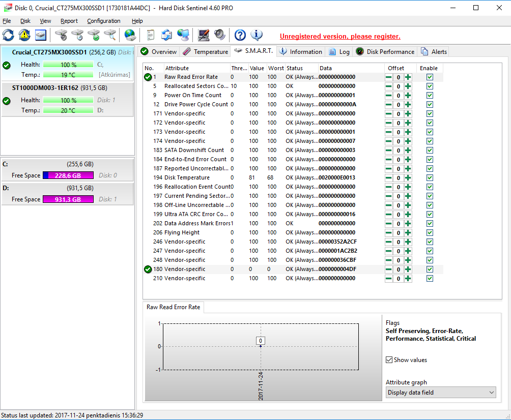Switch to the Disk Performance tab
This screenshot has width=511, height=420.
click(385, 52)
